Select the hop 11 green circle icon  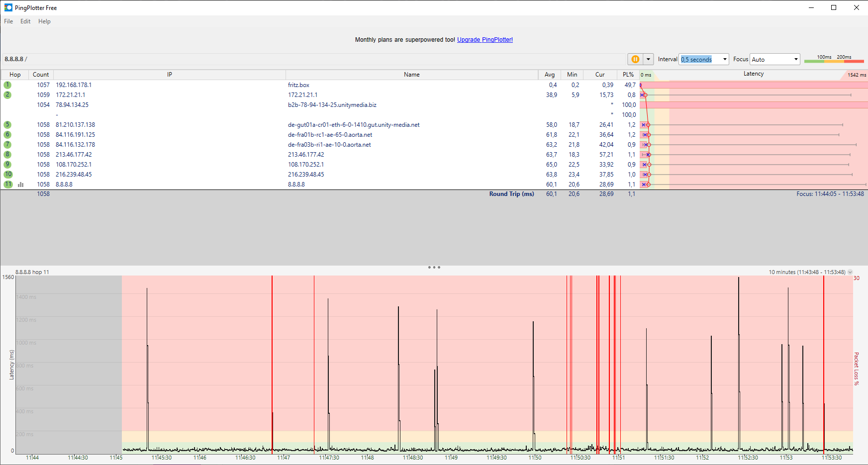coord(8,185)
